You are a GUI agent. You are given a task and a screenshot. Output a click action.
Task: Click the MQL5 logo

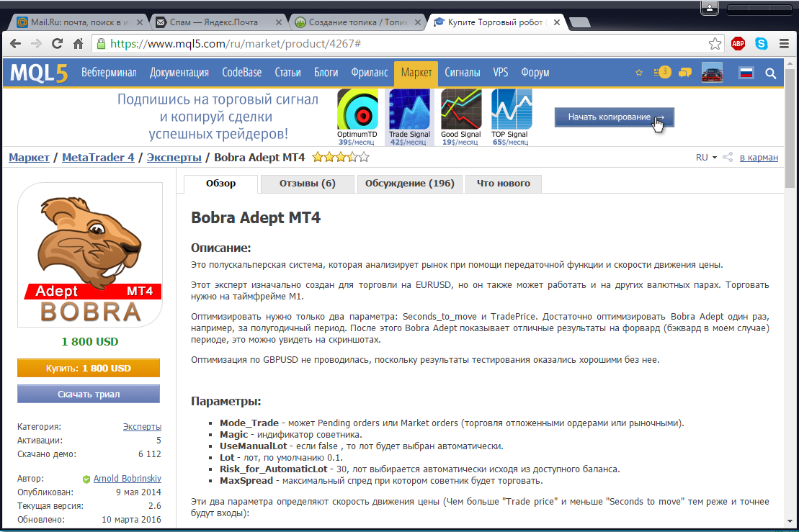[39, 73]
